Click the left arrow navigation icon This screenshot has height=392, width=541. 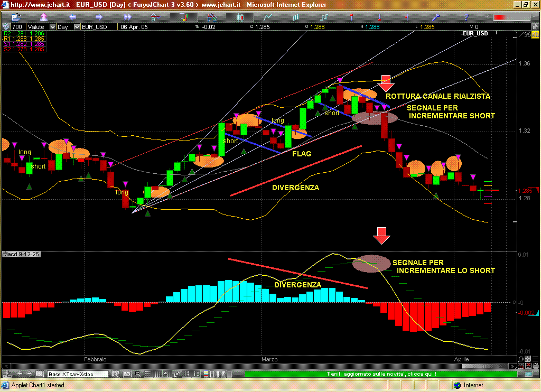72,17
